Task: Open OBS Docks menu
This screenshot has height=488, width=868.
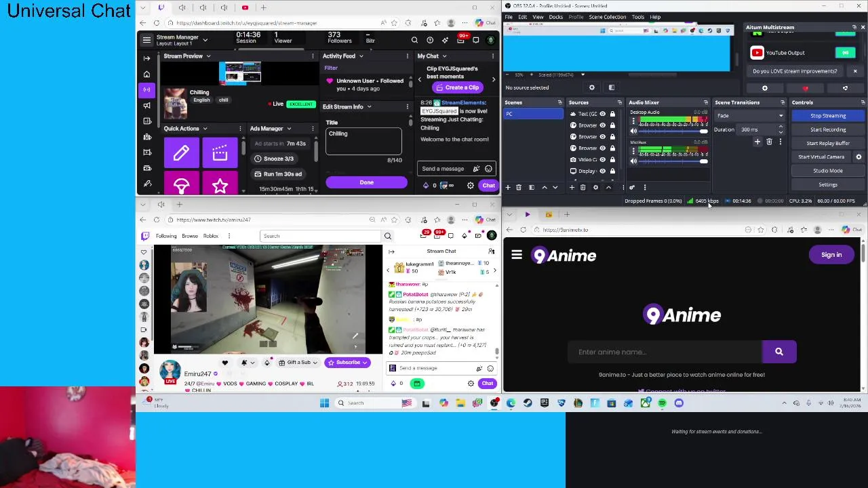Action: pos(556,17)
